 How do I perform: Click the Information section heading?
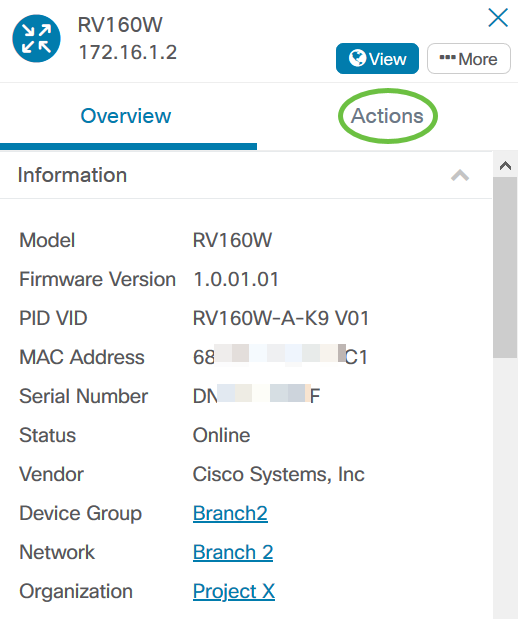[72, 175]
